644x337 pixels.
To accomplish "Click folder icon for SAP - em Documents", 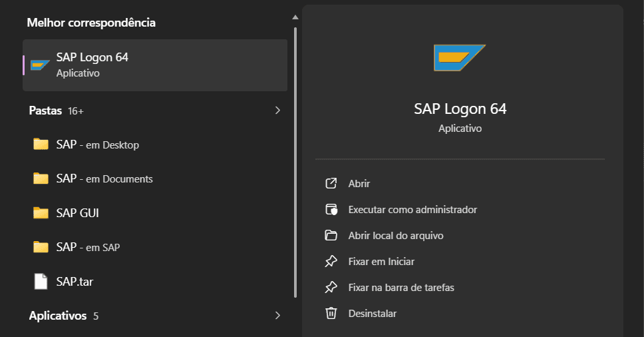I will tap(41, 178).
